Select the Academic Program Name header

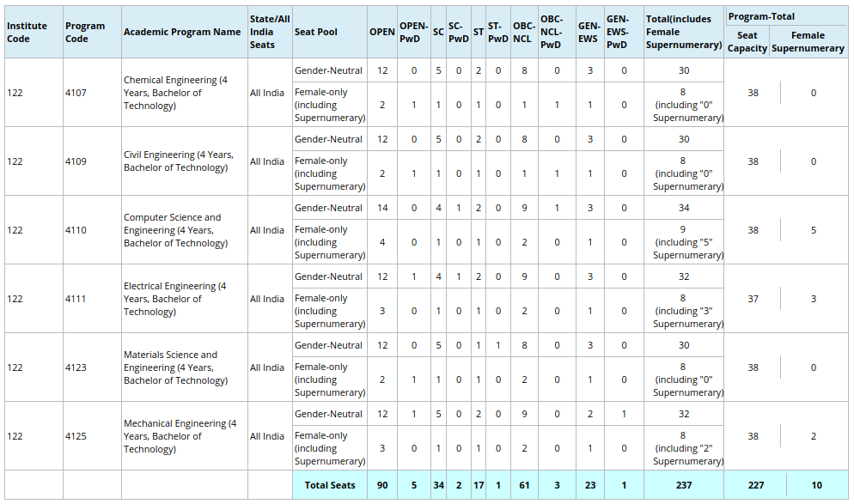pos(182,33)
